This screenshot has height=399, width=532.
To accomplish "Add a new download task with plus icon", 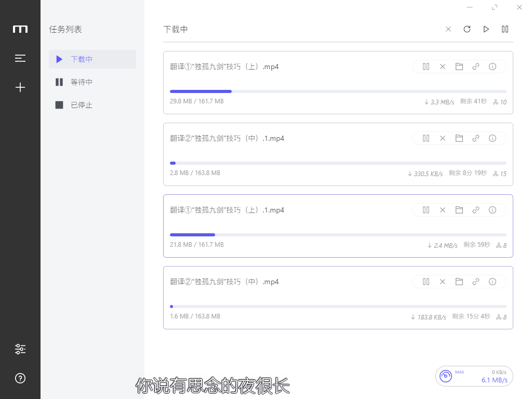I will point(20,87).
